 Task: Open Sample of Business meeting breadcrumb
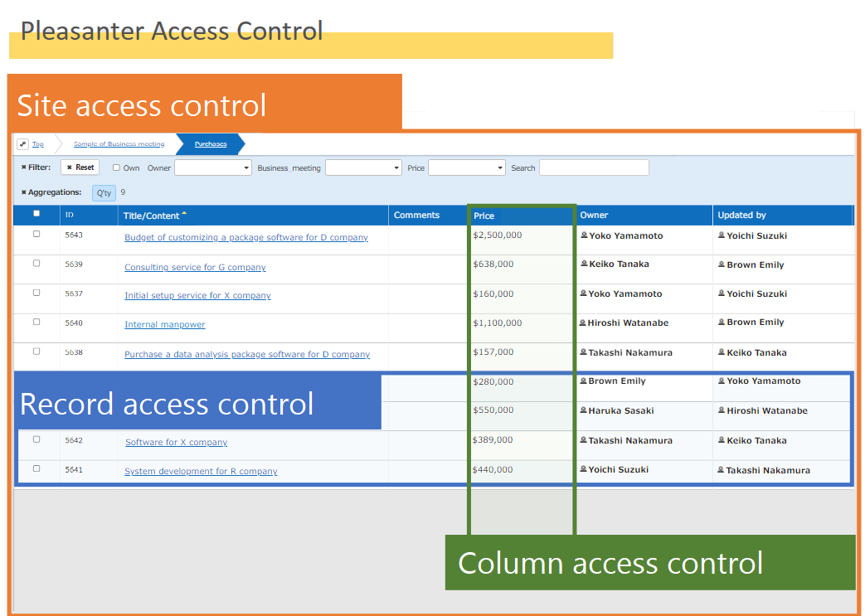tap(119, 144)
